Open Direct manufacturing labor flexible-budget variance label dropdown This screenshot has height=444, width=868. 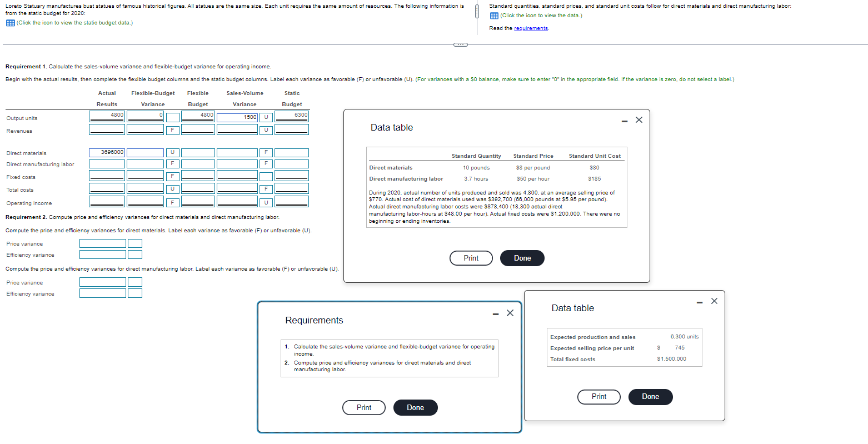(x=173, y=163)
